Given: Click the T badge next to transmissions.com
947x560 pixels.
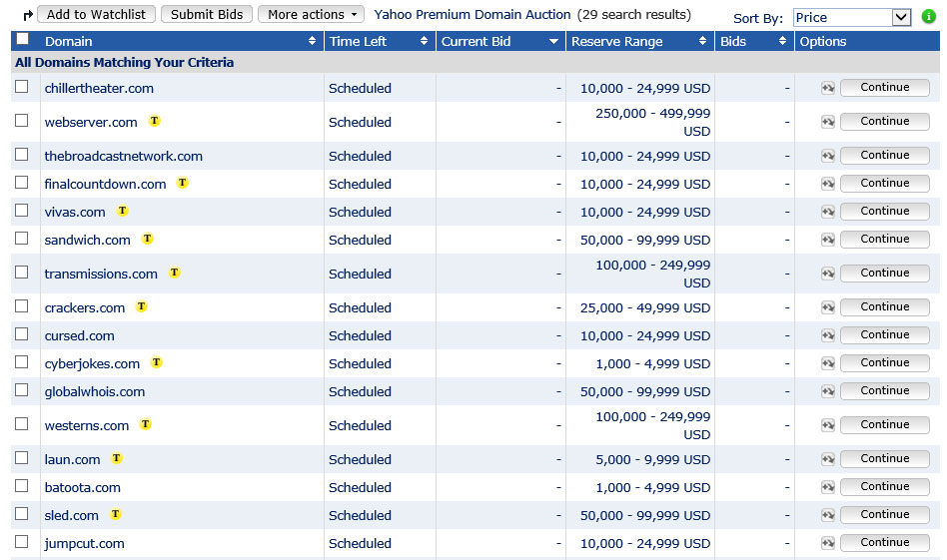Looking at the screenshot, I should (175, 273).
